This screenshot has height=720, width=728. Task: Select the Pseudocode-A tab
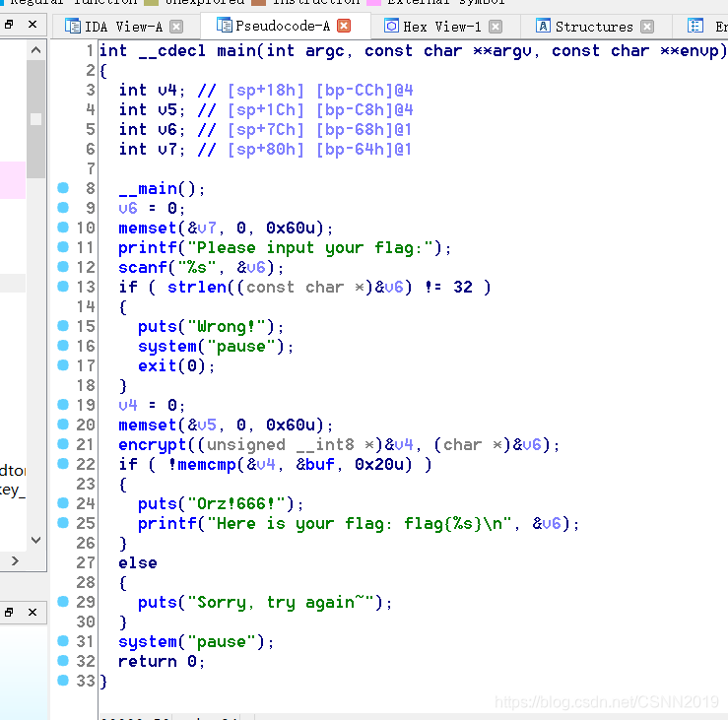(283, 26)
